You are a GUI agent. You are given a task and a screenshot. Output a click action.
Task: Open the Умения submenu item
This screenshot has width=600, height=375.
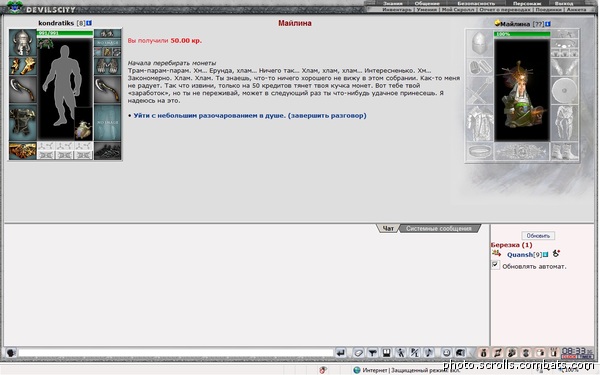(x=427, y=10)
